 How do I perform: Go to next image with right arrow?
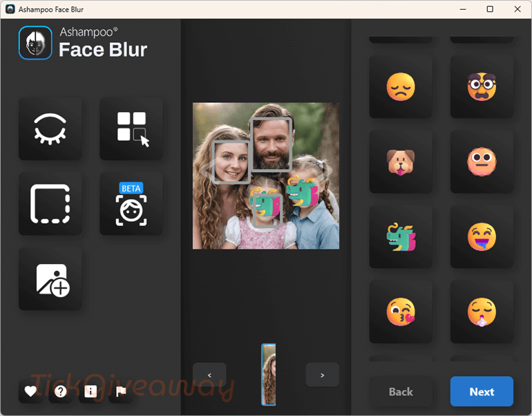(x=323, y=375)
